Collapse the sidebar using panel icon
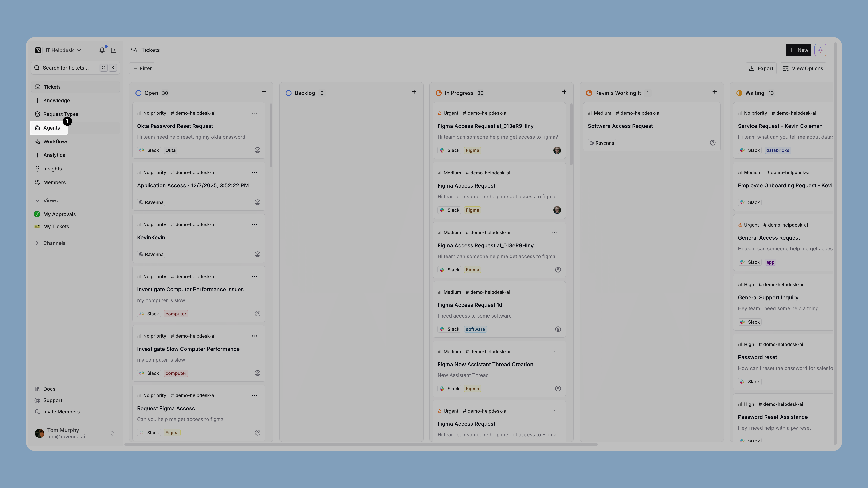 point(114,50)
